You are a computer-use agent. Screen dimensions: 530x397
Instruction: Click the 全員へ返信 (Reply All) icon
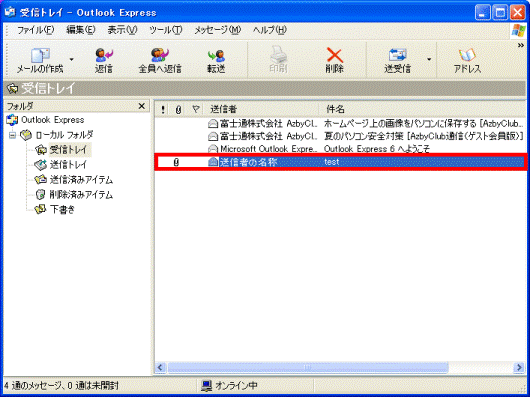coord(160,55)
